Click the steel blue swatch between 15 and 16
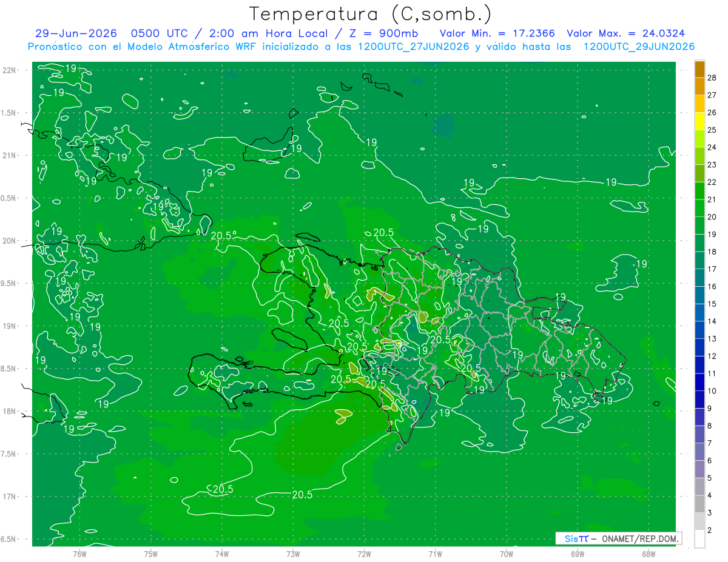This screenshot has height=562, width=728. click(699, 295)
